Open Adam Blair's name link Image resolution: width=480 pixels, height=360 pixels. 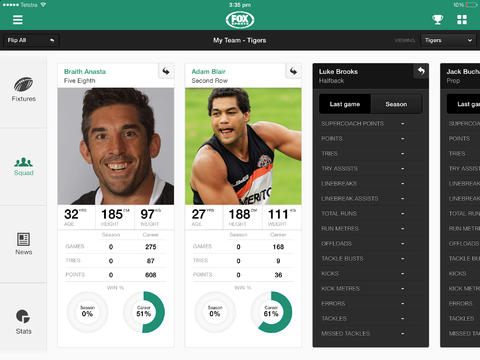[208, 72]
